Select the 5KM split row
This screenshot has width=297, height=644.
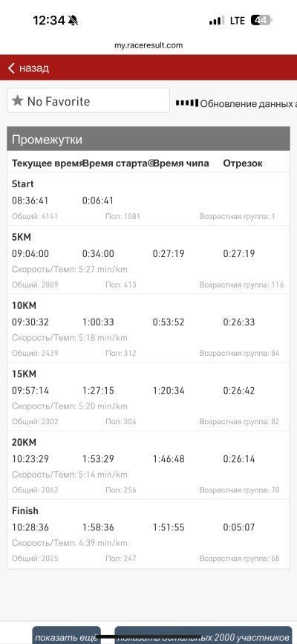click(148, 259)
